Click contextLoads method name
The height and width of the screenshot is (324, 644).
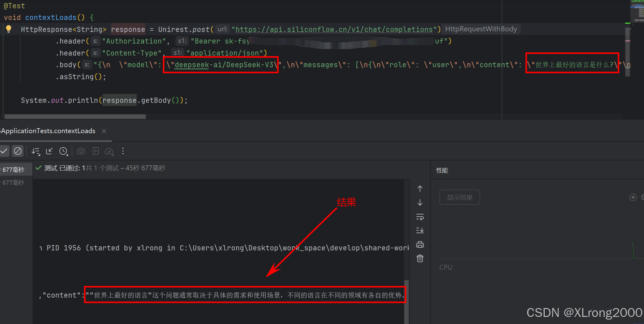[51, 17]
